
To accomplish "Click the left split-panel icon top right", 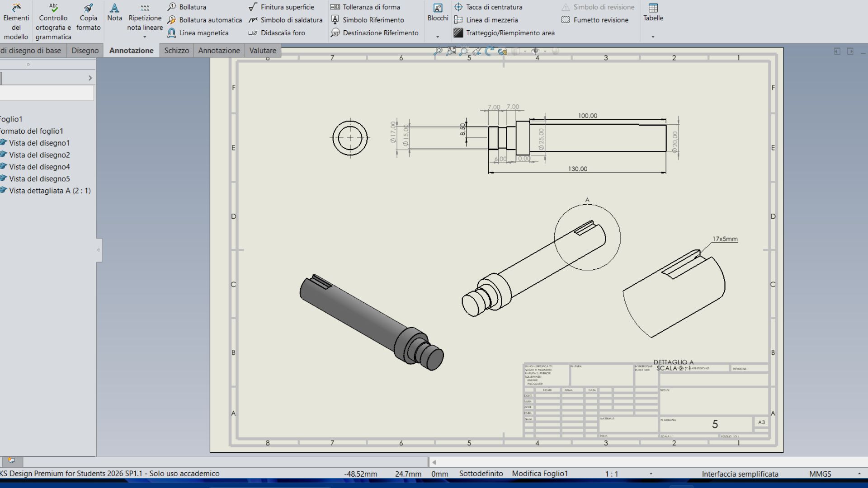I will (x=837, y=52).
